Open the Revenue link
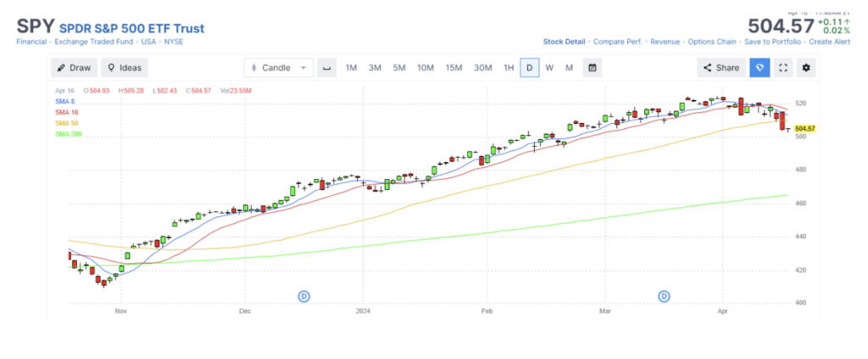Screen dimensions: 868x359 665,42
